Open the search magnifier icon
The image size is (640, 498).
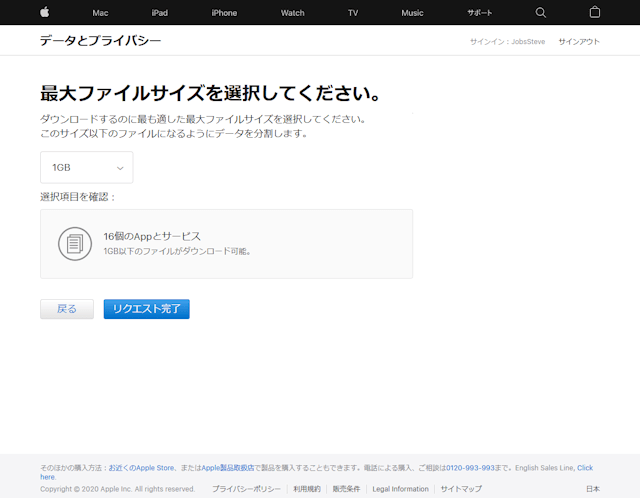coord(541,12)
